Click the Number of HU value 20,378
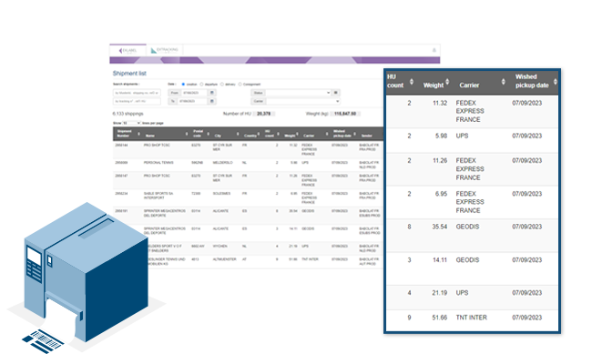The height and width of the screenshot is (364, 592). 263,114
